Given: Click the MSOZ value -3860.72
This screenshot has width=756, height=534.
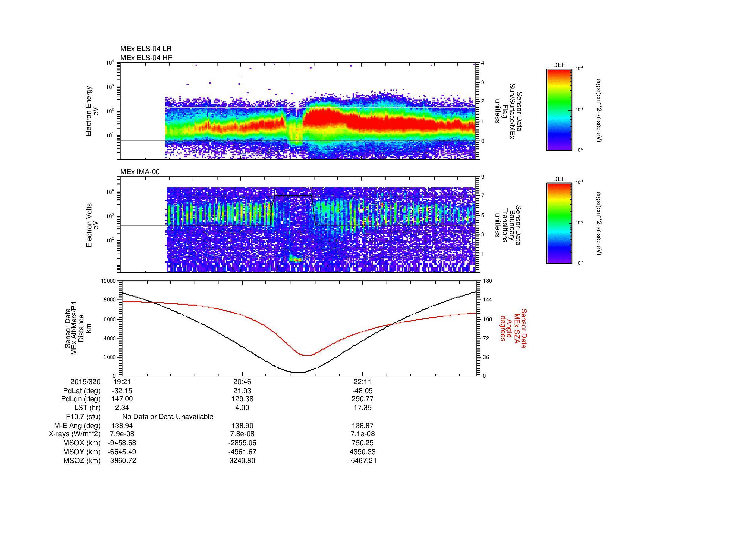Looking at the screenshot, I should click(122, 461).
